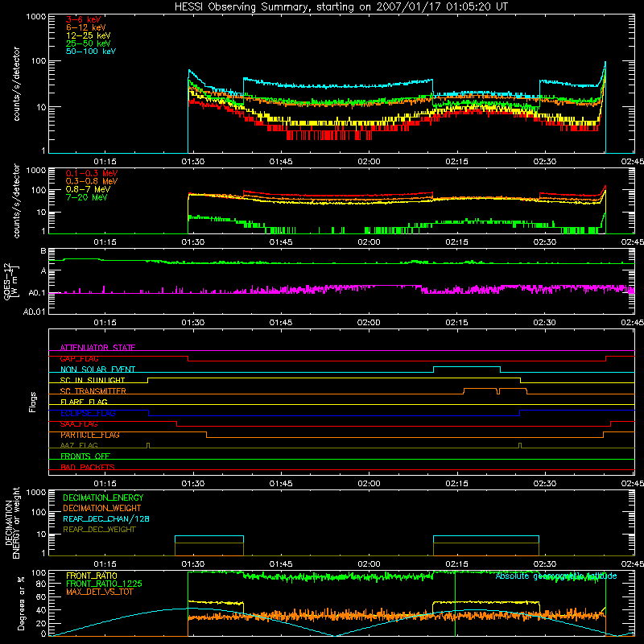Screen dimensions: 644x644
Task: Pick the GAP_FLAG label
Action: (x=80, y=358)
